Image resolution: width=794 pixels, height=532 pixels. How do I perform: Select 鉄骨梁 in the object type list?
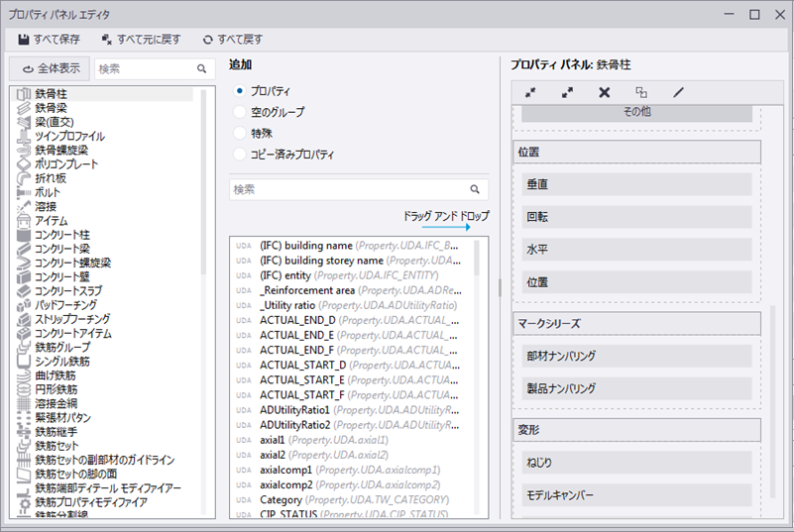coord(52,108)
